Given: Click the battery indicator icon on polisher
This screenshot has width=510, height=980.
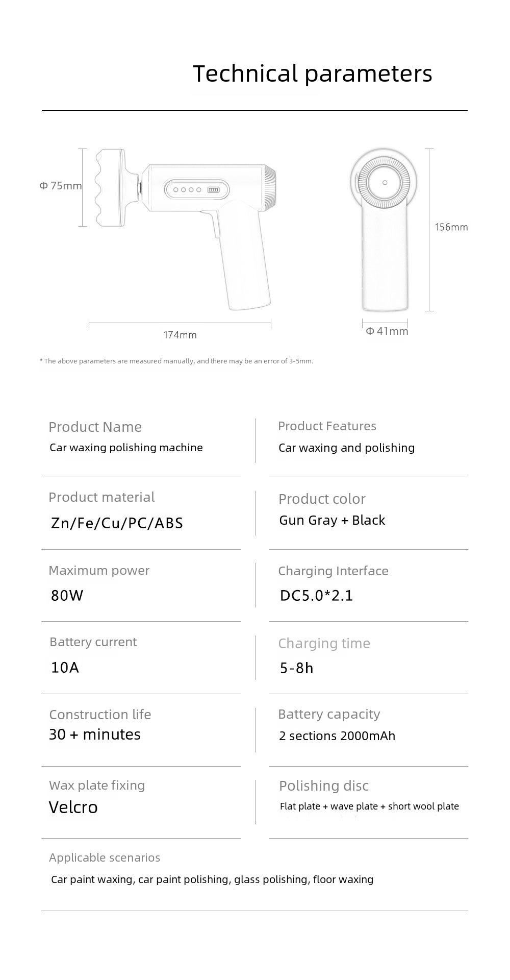Looking at the screenshot, I should click(x=213, y=190).
